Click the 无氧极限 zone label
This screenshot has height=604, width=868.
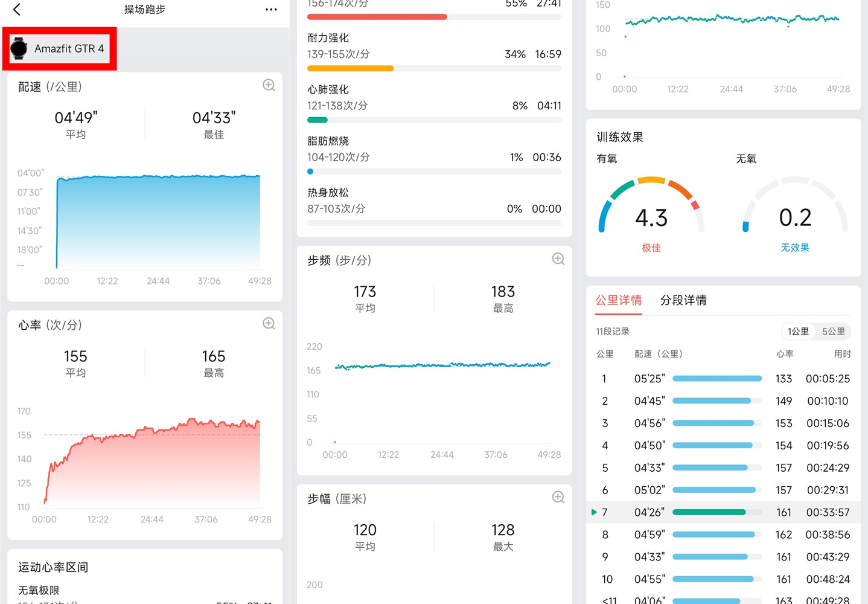click(39, 590)
